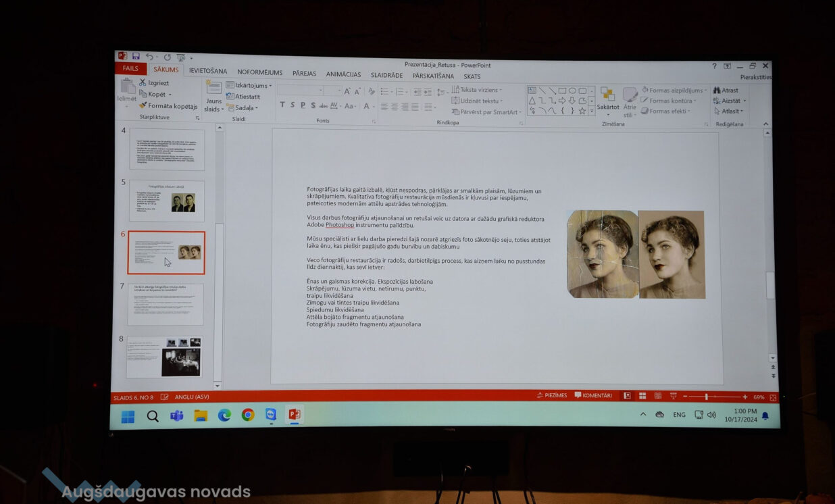Viewport: 835px width, 504px height.
Task: Click the zoom slider in status bar
Action: [707, 397]
